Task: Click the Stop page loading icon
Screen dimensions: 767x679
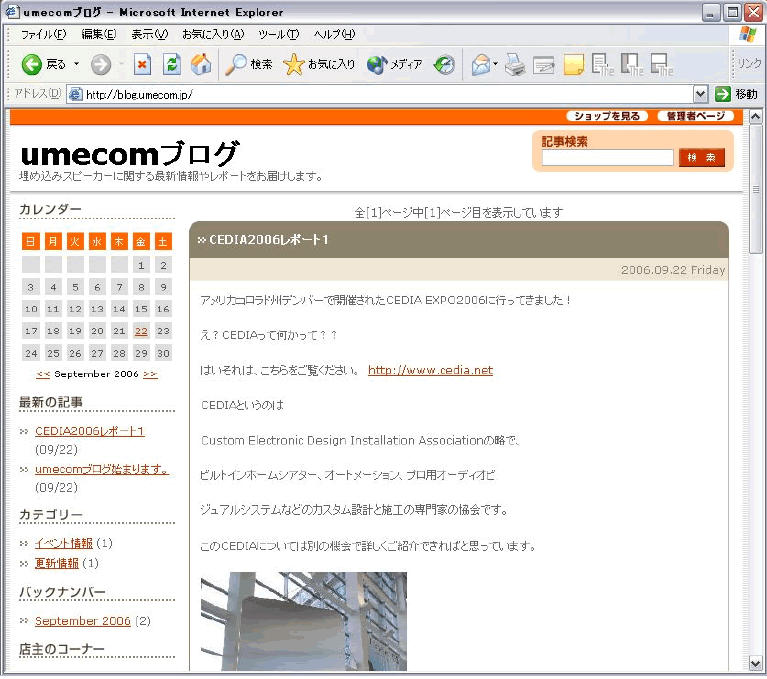Action: point(142,65)
